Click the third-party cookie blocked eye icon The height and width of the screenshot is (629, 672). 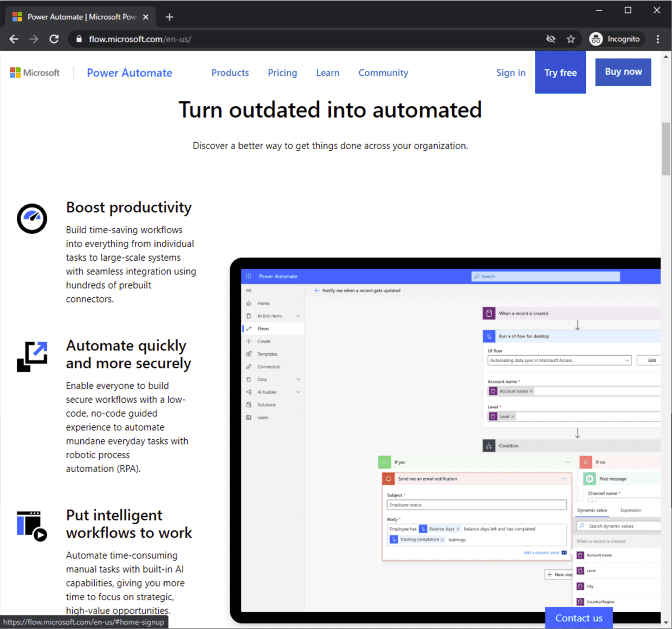[x=551, y=39]
